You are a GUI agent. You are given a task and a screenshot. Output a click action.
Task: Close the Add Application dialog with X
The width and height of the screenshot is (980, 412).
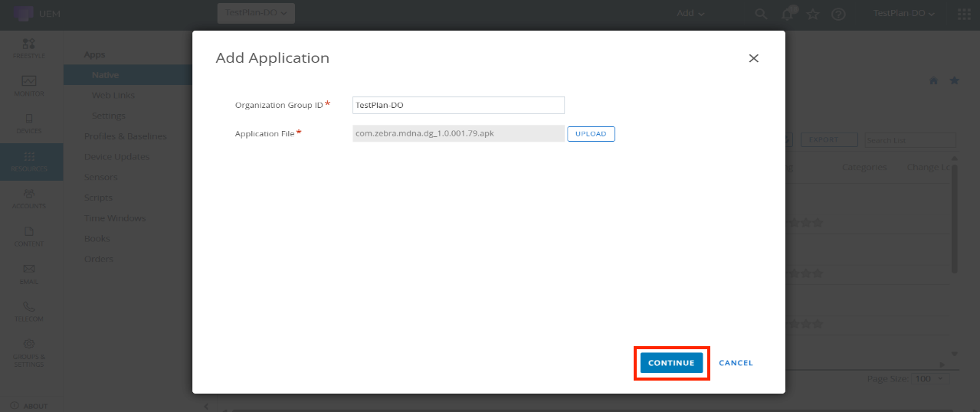click(753, 58)
